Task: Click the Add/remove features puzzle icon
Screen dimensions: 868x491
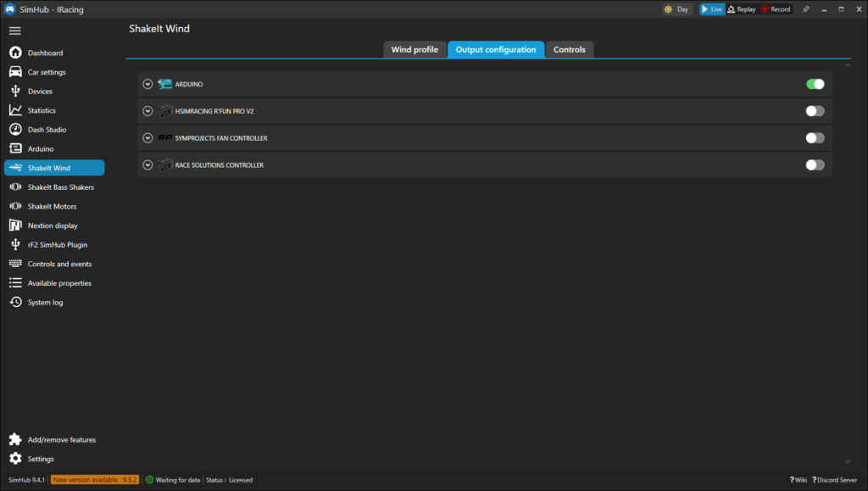Action: tap(15, 439)
